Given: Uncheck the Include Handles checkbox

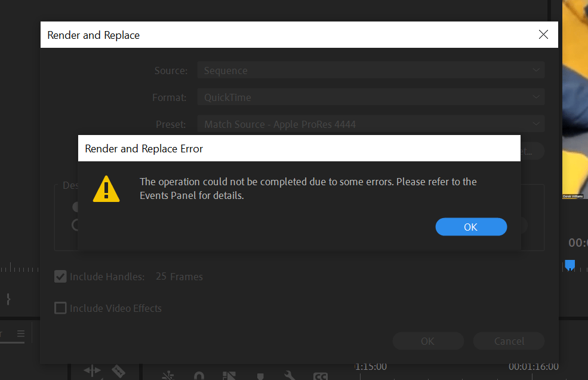Looking at the screenshot, I should coord(60,276).
